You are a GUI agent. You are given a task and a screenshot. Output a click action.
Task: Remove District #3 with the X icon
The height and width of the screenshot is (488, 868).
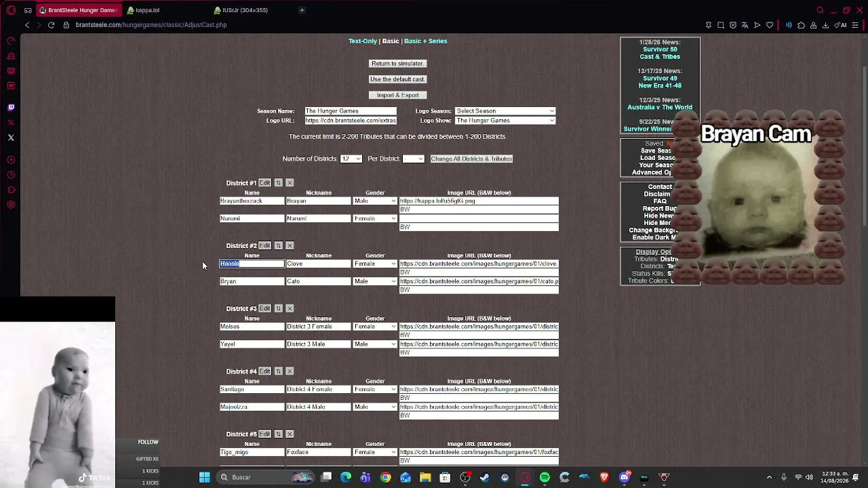(x=290, y=308)
